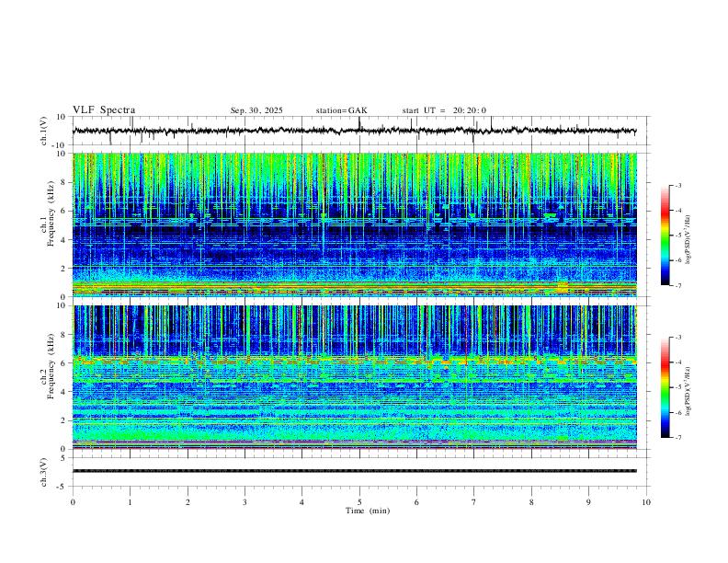The image size is (728, 563).
Task: Click the "3" tick on the Time axis
Action: (x=245, y=502)
